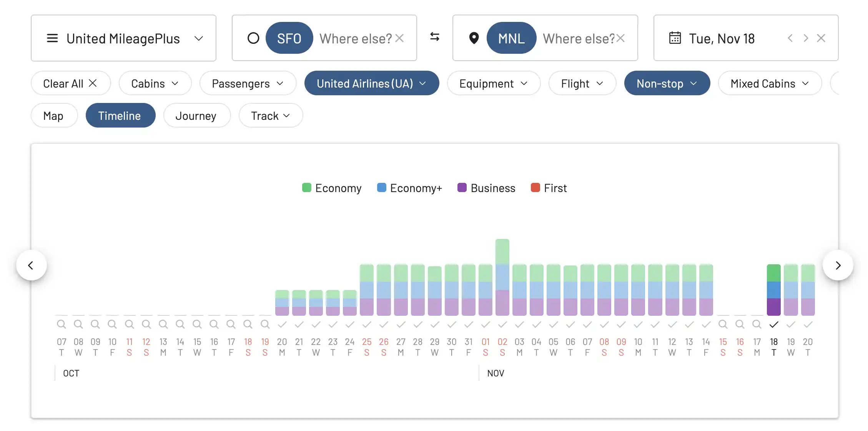Click the checkmark icon for Nov 18
Viewport: 868px width, 431px height.
[x=774, y=325]
